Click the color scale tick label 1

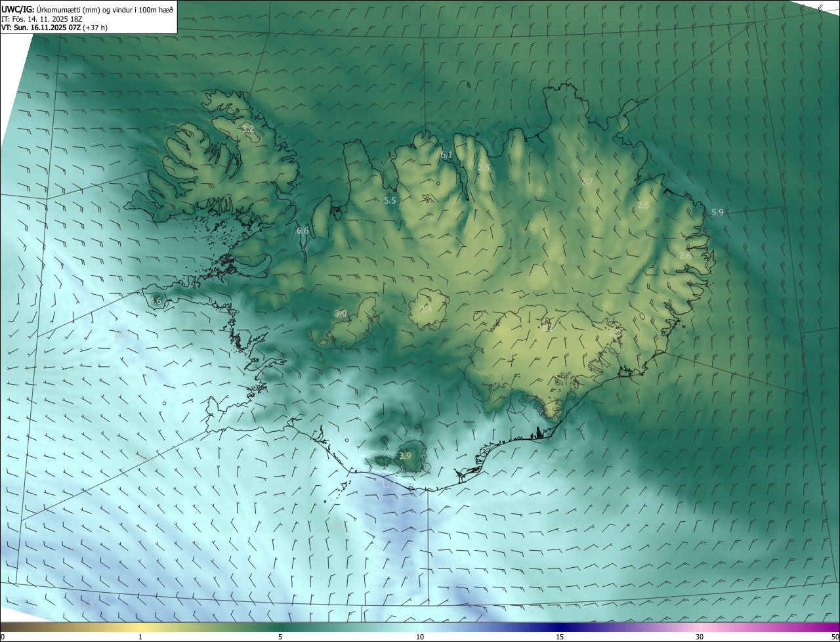140,637
